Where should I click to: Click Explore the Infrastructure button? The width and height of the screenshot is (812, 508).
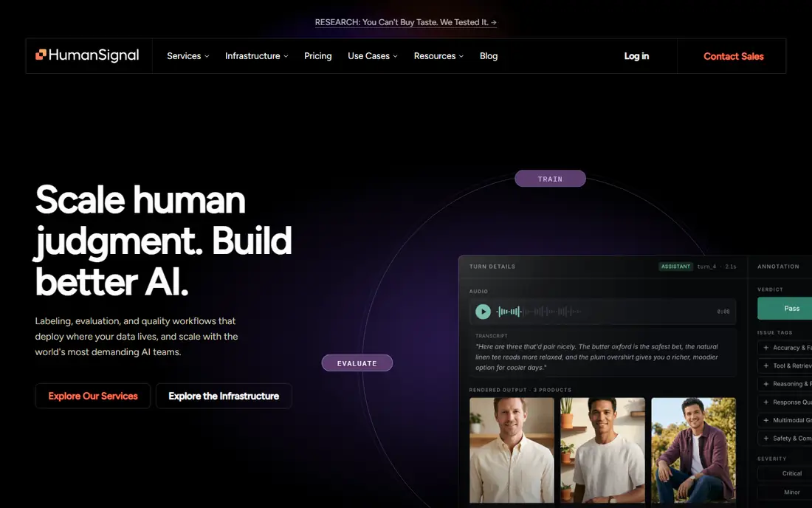pos(224,397)
